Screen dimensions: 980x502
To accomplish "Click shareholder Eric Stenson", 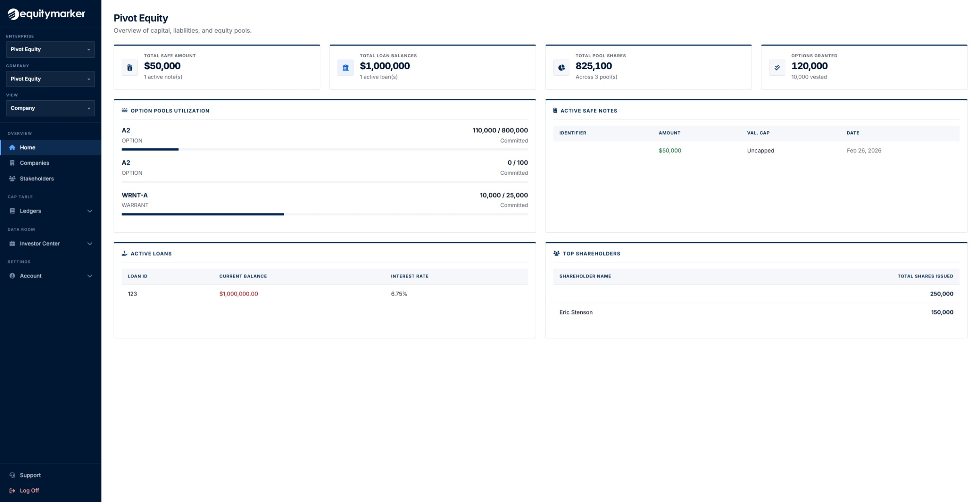I will click(576, 312).
